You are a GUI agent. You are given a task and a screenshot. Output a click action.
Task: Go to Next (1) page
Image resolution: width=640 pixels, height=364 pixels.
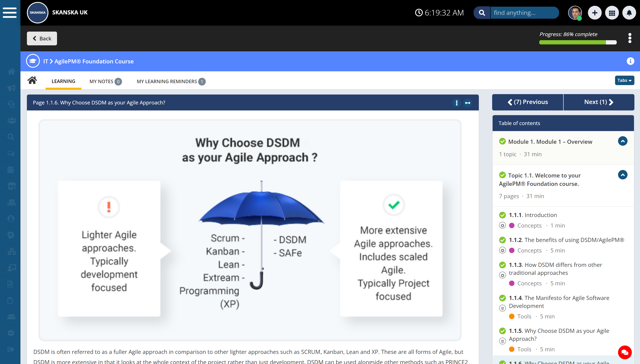pyautogui.click(x=598, y=102)
